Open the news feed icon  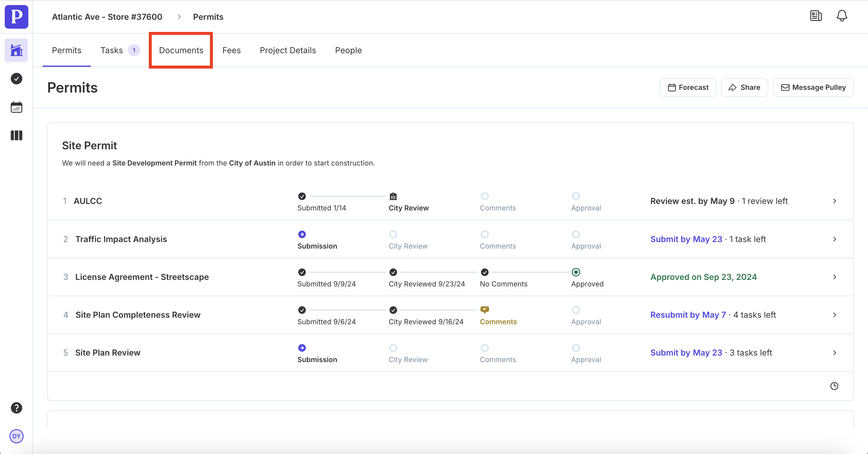click(x=815, y=16)
